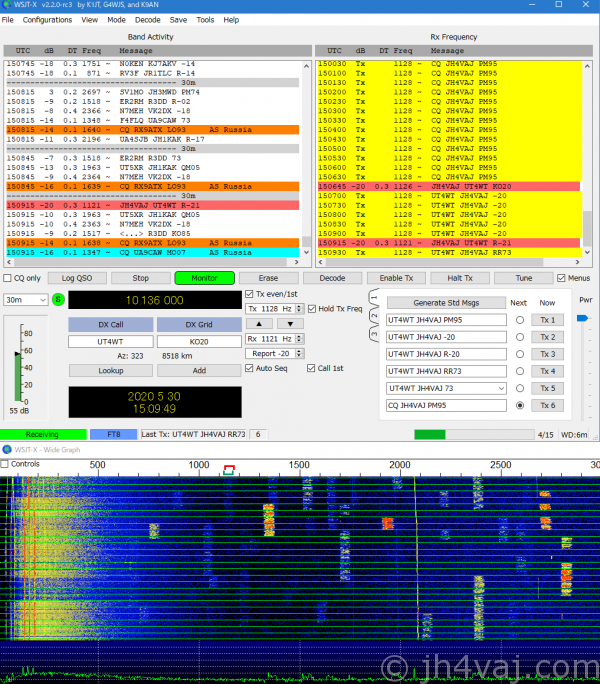This screenshot has height=684, width=600.
Task: Open the Configurations menu
Action: 47,20
